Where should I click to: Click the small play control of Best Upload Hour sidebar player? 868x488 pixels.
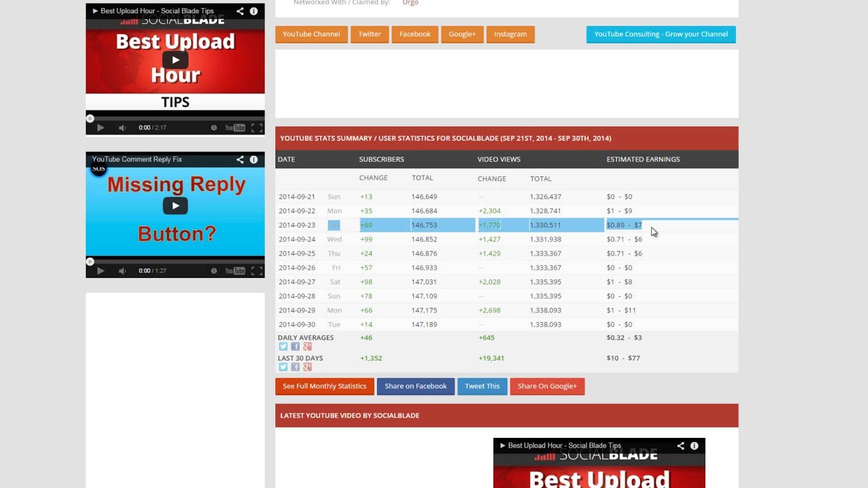(x=100, y=127)
